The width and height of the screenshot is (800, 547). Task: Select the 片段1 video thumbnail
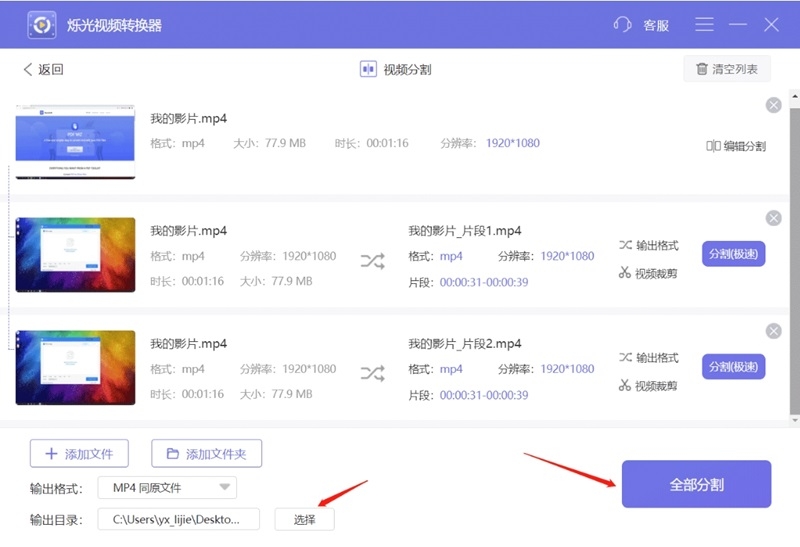click(x=76, y=255)
